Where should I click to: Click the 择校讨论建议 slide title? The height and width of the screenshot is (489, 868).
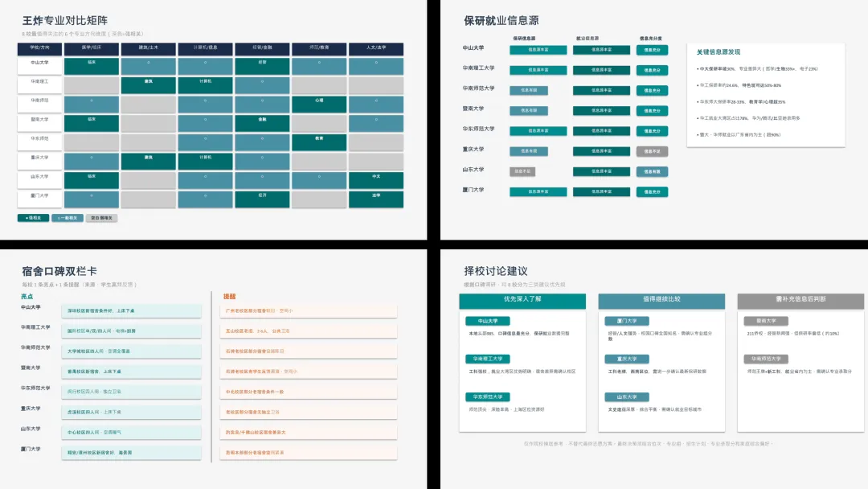pos(496,271)
